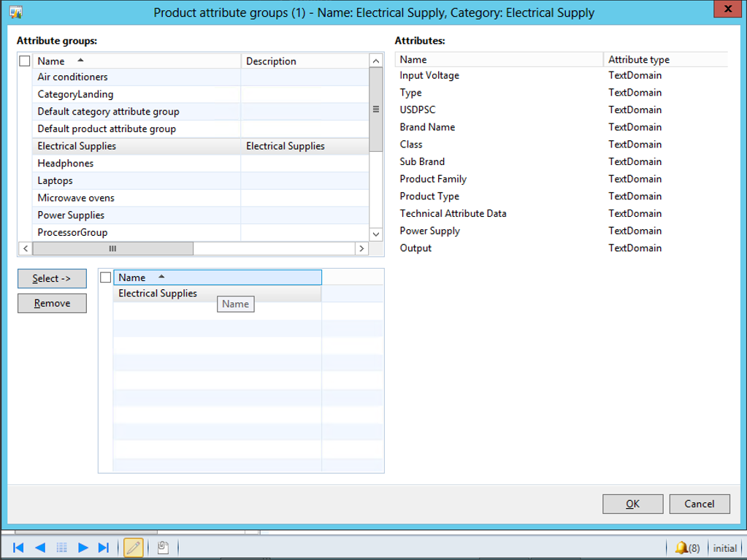
Task: Toggle the pencil edit mode icon
Action: pyautogui.click(x=134, y=548)
